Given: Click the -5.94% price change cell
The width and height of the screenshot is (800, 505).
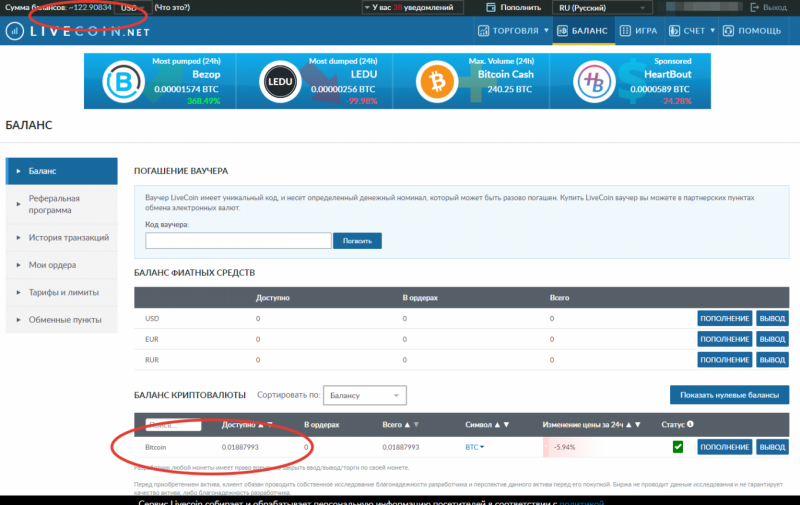Looking at the screenshot, I should pyautogui.click(x=564, y=447).
